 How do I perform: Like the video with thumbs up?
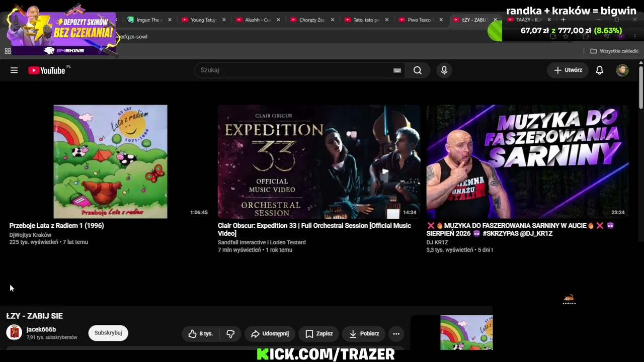click(x=201, y=333)
